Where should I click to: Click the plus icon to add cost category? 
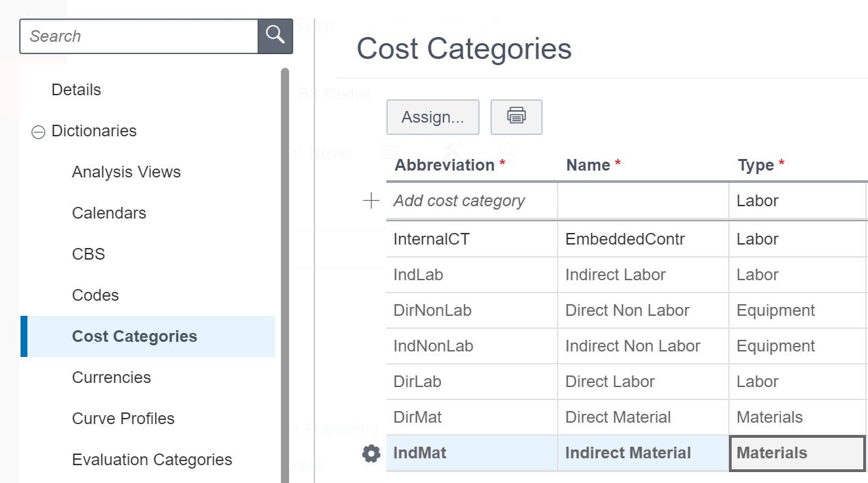pyautogui.click(x=371, y=201)
